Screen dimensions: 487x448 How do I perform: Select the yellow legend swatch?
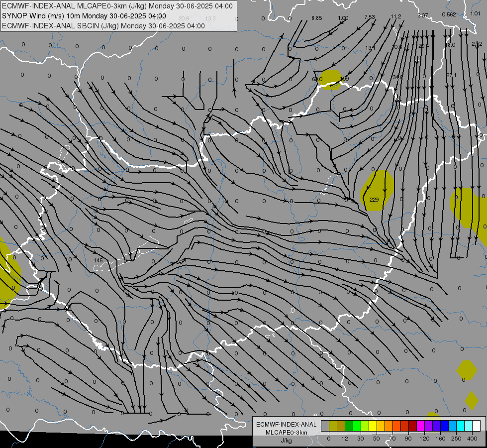[x=373, y=426]
